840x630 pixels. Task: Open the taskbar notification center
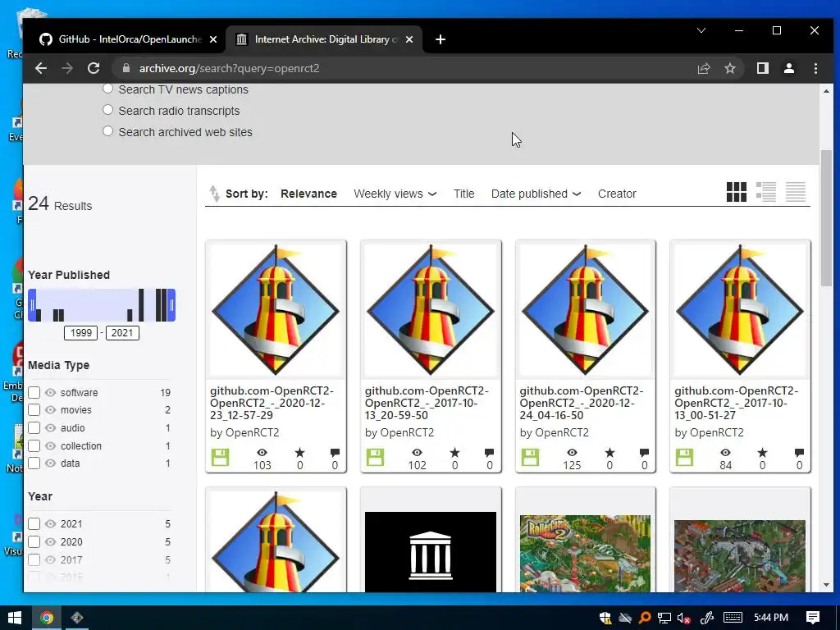(x=813, y=618)
